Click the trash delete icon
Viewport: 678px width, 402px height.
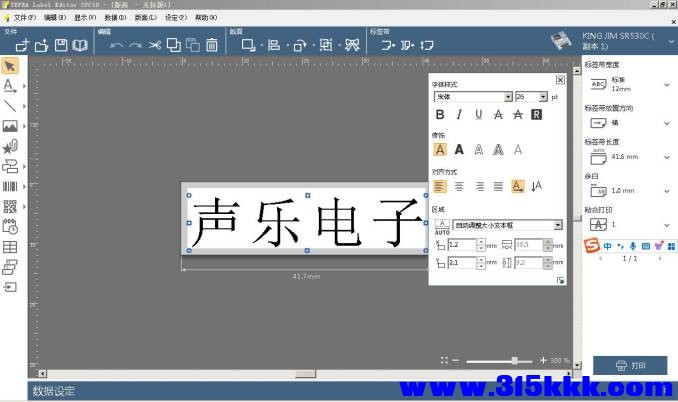[212, 45]
